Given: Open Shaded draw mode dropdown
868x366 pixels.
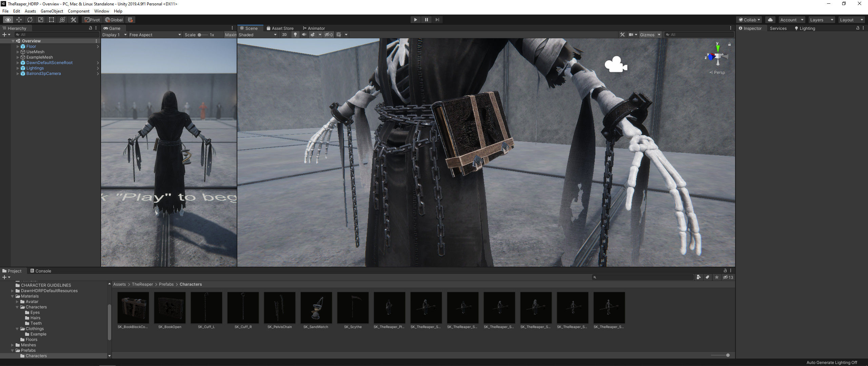Looking at the screenshot, I should (x=258, y=35).
